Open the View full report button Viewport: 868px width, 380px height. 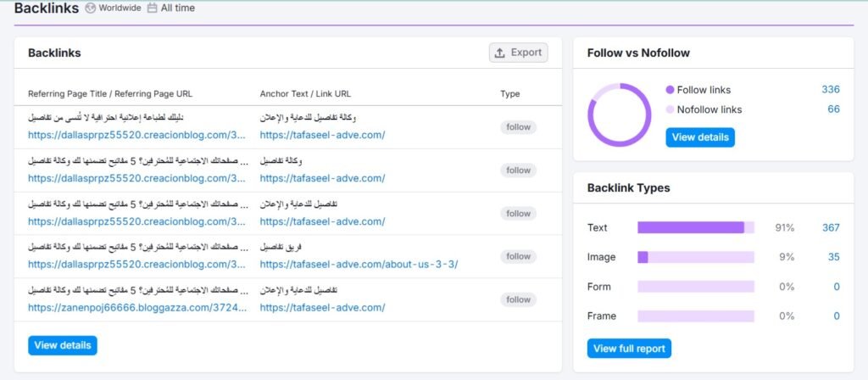point(629,349)
